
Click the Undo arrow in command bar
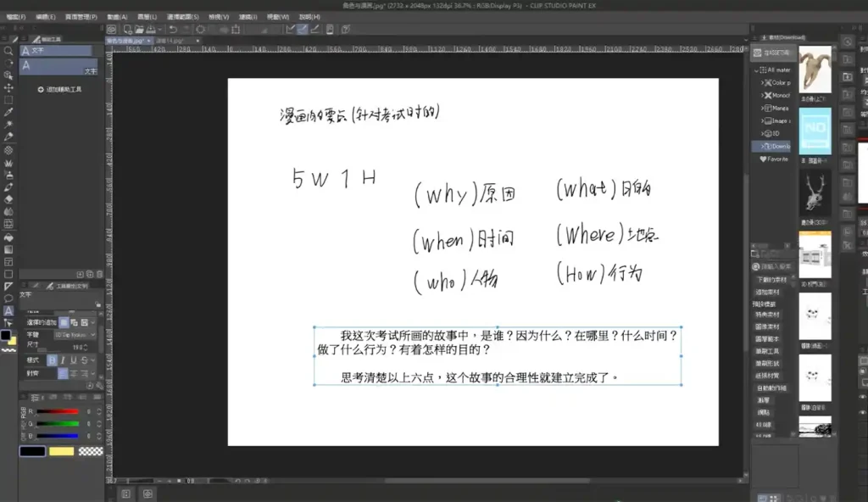pos(173,29)
